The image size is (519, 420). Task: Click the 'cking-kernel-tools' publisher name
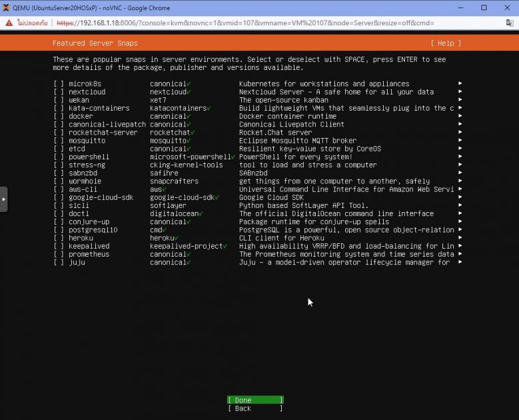(x=187, y=165)
